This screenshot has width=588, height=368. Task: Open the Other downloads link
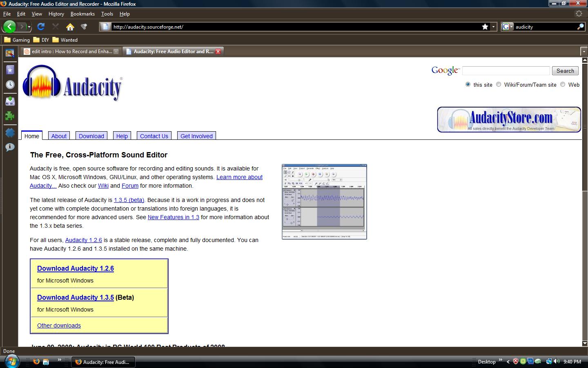click(x=59, y=325)
